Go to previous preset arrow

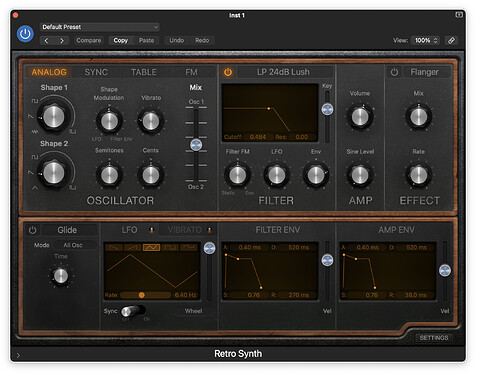pyautogui.click(x=47, y=40)
